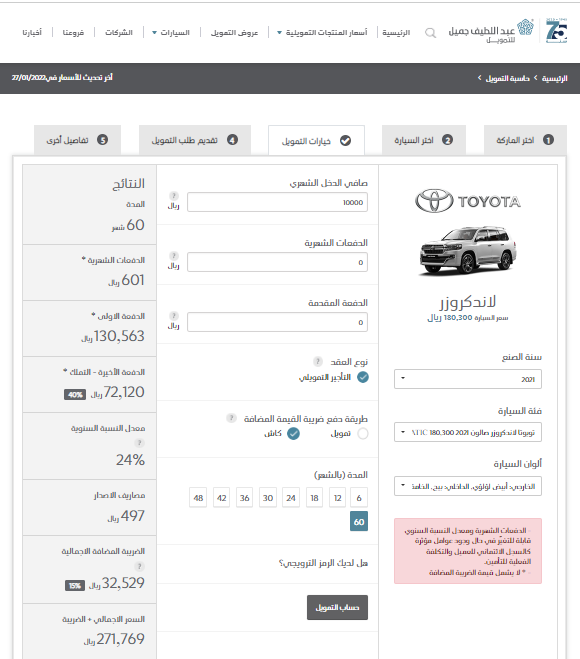
Task: Choose 24 months duration
Action: coord(291,498)
